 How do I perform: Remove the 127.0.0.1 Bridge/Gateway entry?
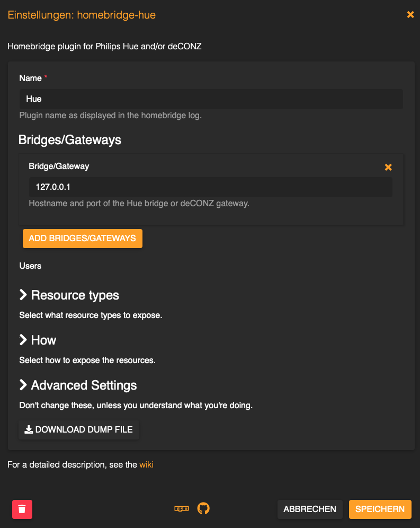coord(388,167)
